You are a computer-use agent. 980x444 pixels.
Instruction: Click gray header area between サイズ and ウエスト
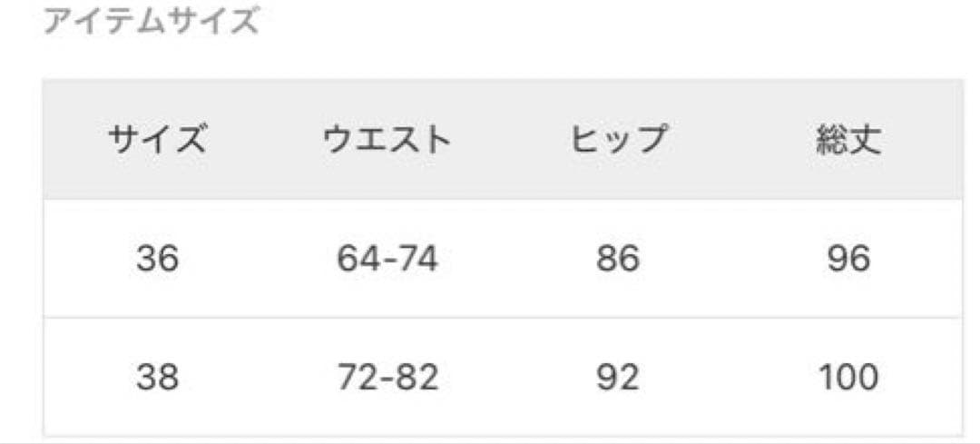tap(265, 141)
